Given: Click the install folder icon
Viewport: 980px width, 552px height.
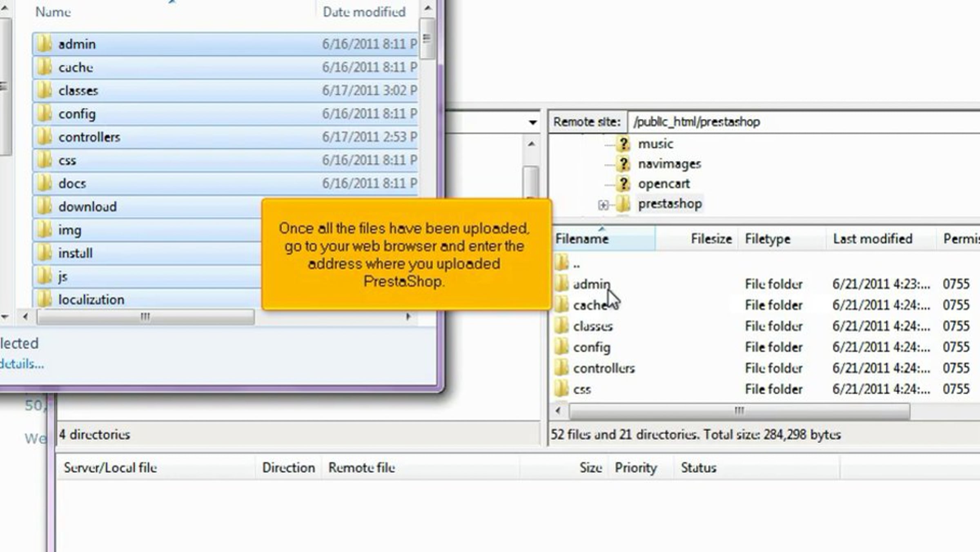Looking at the screenshot, I should click(x=44, y=253).
